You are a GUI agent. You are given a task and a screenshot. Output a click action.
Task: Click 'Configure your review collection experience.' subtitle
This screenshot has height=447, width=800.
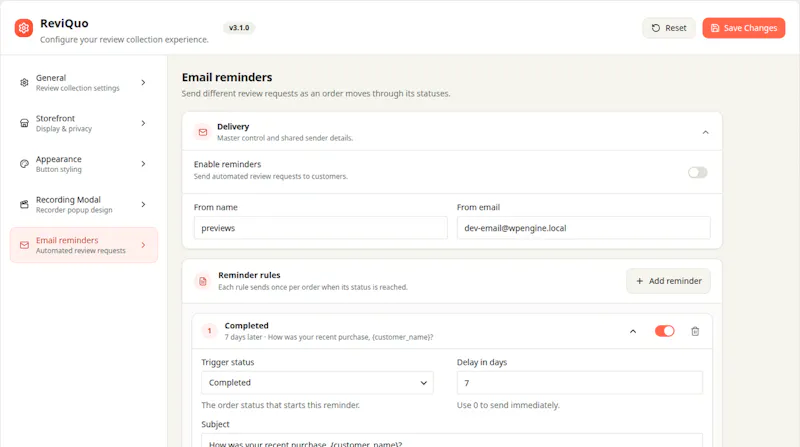point(124,40)
